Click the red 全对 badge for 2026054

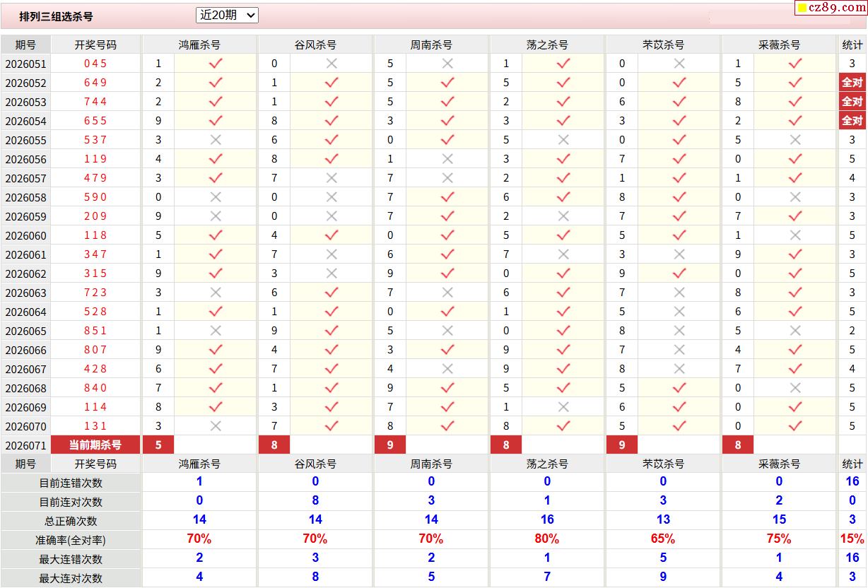tap(852, 121)
